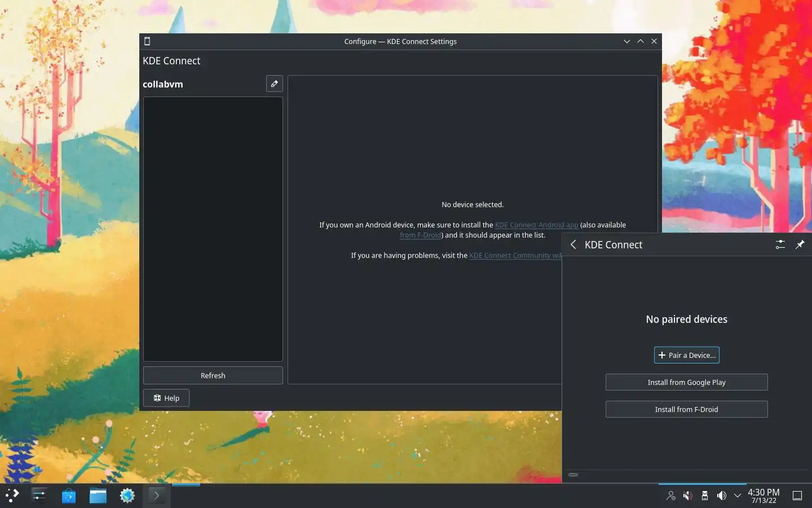This screenshot has height=508, width=812.
Task: Click the user presence tray icon
Action: coord(670,496)
